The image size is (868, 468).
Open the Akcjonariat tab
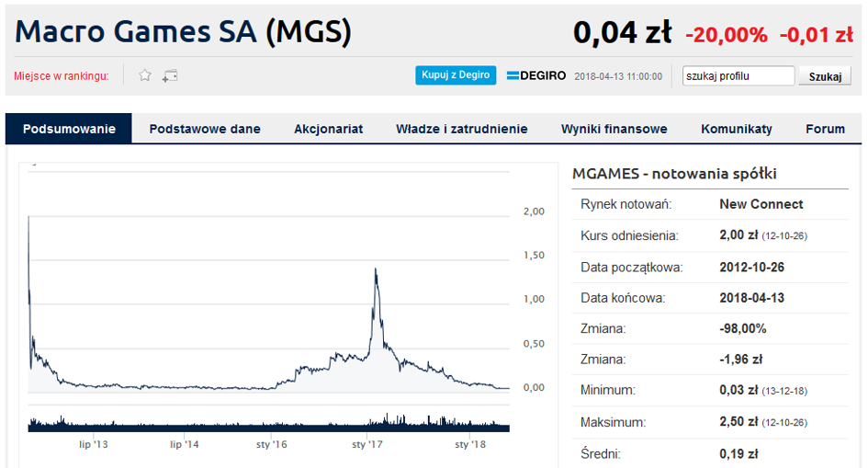(328, 129)
